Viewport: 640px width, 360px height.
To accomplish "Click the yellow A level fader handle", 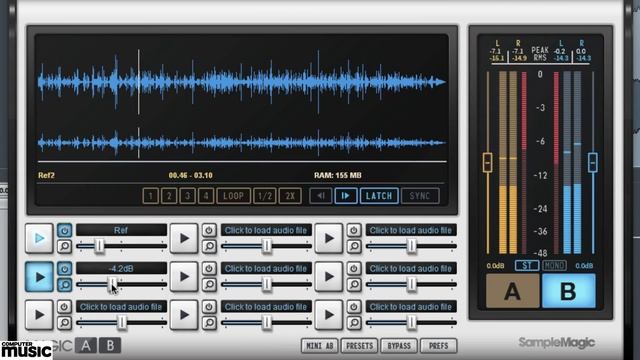I will pos(487,162).
